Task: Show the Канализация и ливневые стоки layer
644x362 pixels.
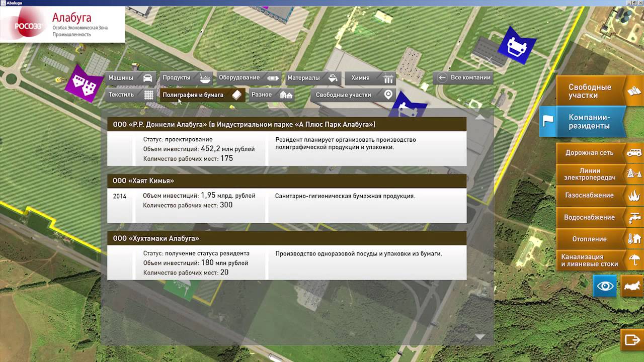Action: tap(599, 260)
